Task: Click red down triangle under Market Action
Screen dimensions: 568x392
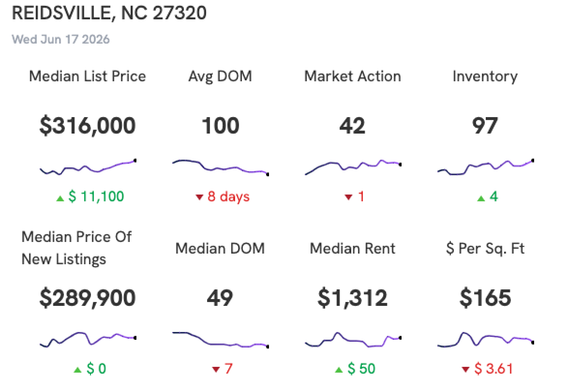Action: coord(348,197)
